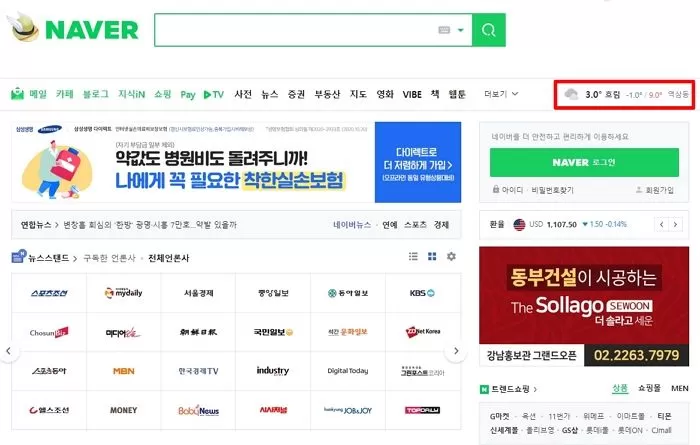Click the previous arrow of newsstand
This screenshot has width=700, height=445.
[x=8, y=351]
